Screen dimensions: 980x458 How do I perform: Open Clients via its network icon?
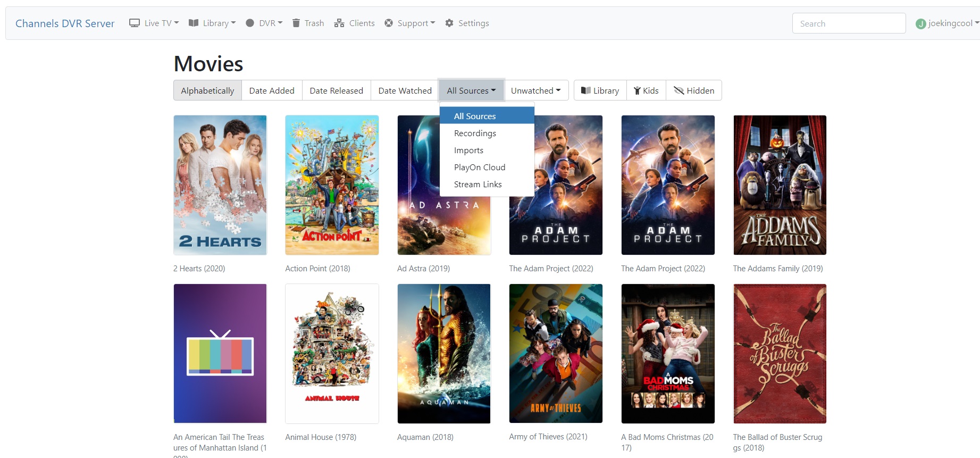[339, 23]
